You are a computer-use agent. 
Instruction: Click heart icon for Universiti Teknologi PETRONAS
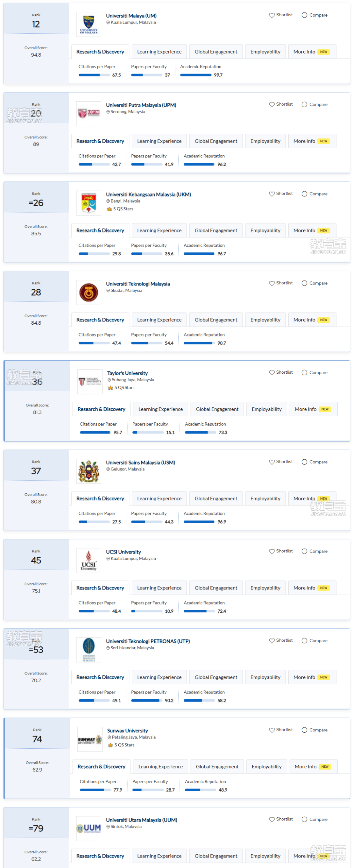click(272, 640)
